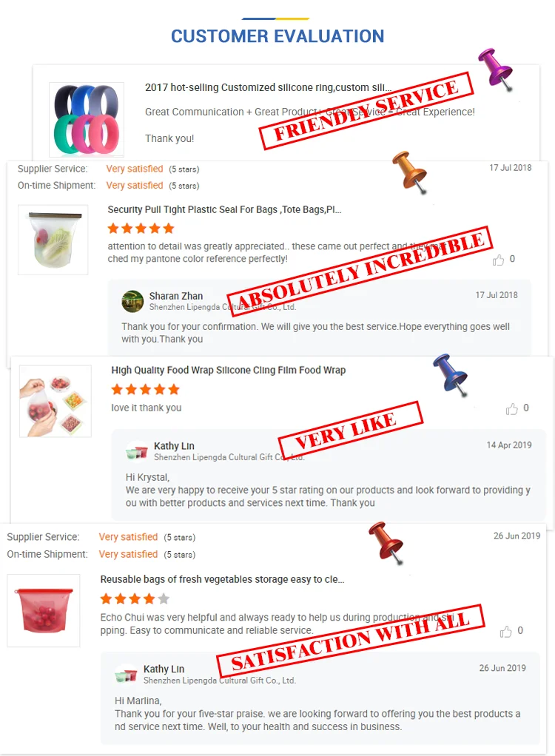Image resolution: width=555 pixels, height=756 pixels.
Task: Click the four-star rating on reusable bags
Action: coord(135,599)
